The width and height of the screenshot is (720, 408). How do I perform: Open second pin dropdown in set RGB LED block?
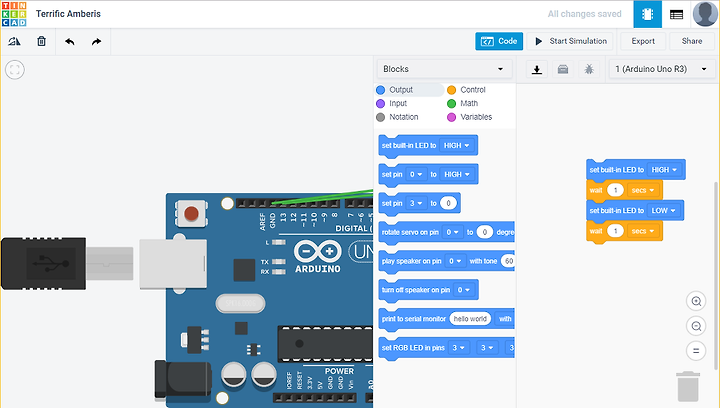pyautogui.click(x=487, y=348)
